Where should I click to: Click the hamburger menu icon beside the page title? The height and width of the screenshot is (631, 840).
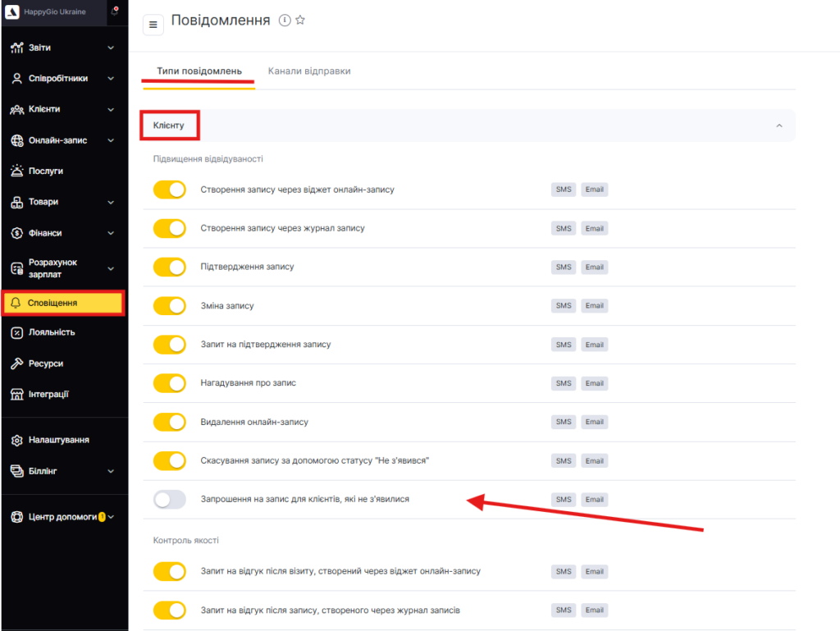coord(153,25)
